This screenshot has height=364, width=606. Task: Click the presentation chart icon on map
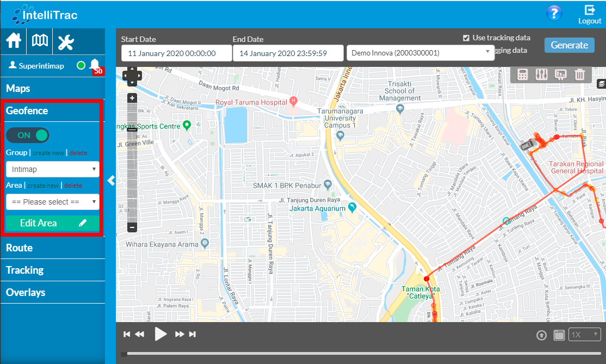(x=560, y=75)
